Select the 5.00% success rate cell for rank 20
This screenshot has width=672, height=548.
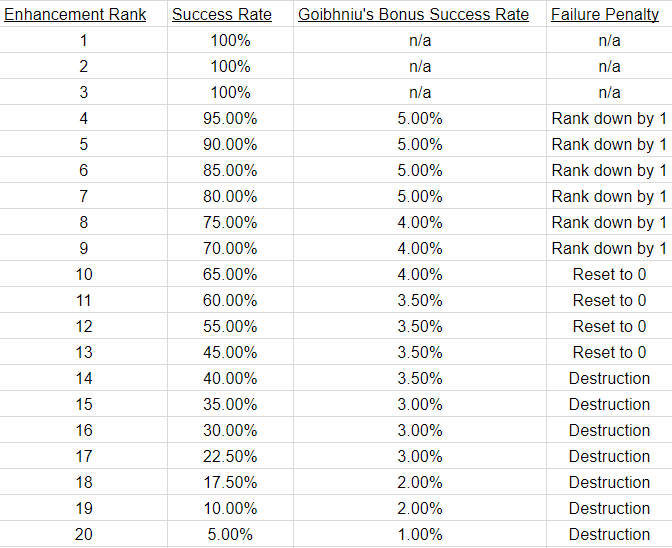[x=230, y=534]
